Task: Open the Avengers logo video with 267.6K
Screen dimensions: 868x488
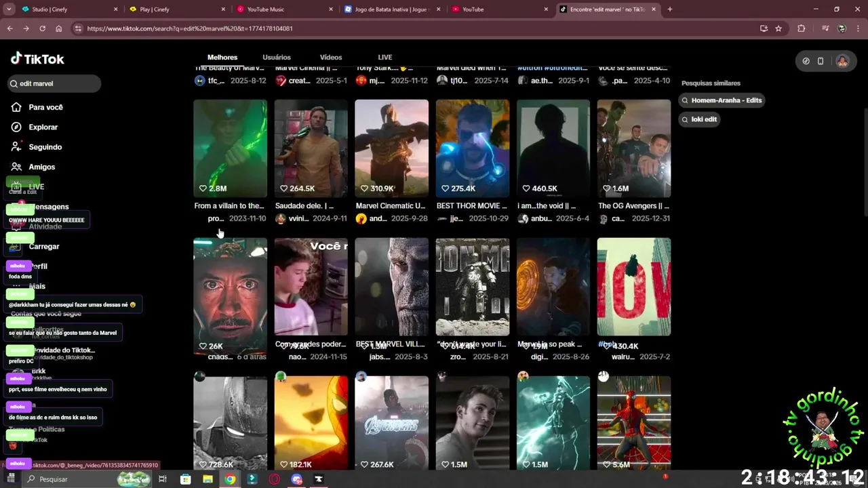Action: point(391,423)
